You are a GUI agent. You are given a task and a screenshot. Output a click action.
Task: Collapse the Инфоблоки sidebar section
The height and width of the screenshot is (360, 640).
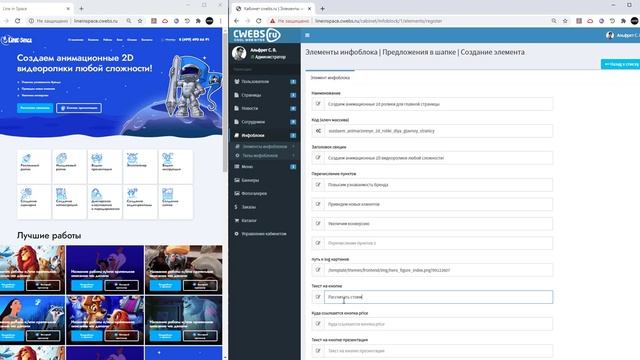coord(264,135)
